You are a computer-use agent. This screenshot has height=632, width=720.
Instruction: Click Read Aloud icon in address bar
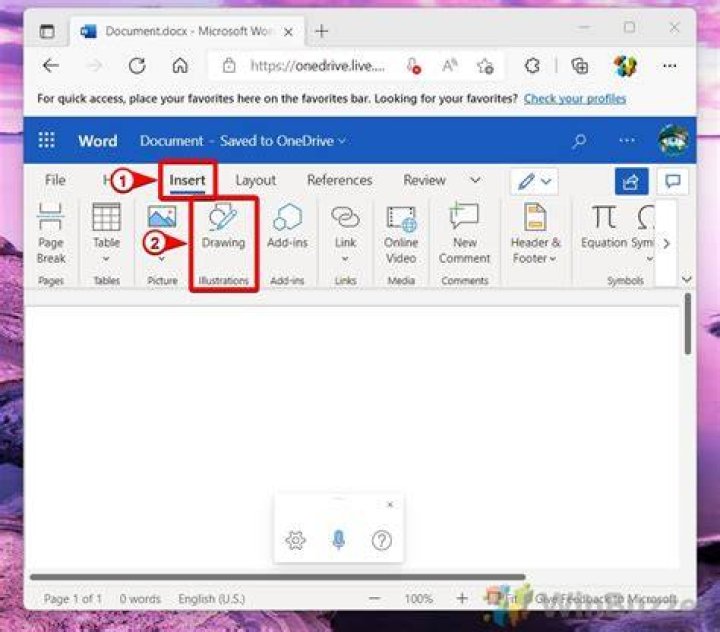[x=449, y=66]
